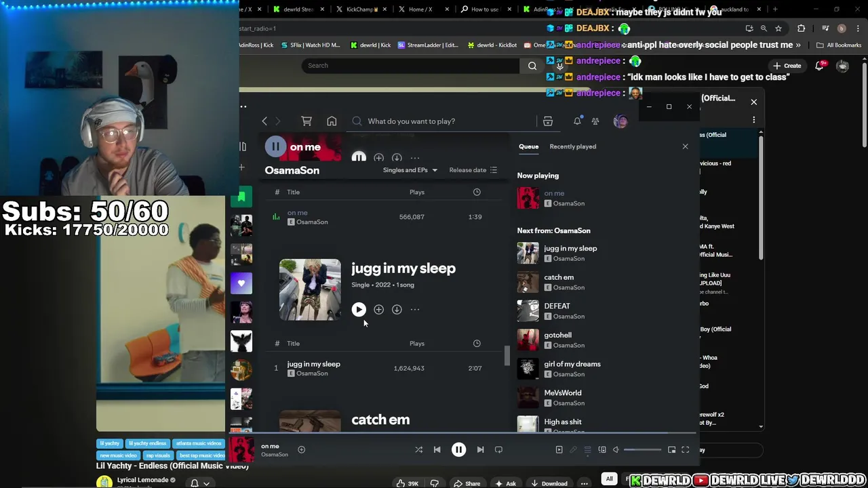Open Spotify miniplayer
This screenshot has height=488, width=868.
671,449
